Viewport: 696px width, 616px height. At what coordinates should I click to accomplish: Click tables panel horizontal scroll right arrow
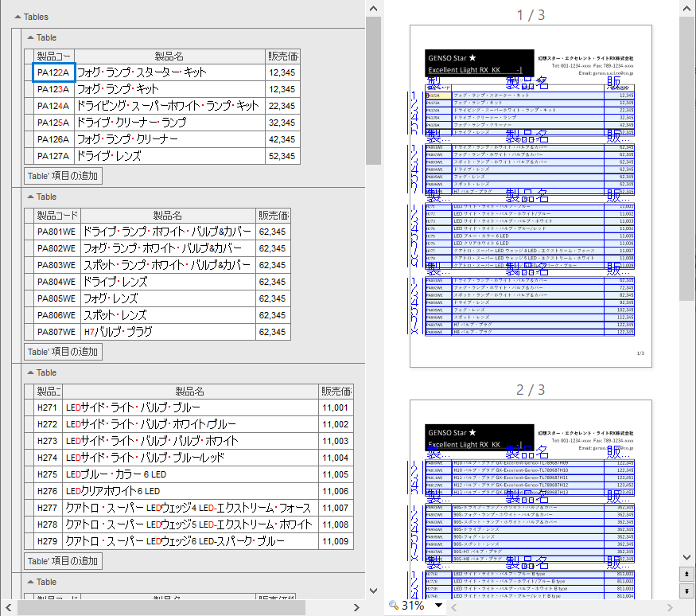pyautogui.click(x=356, y=607)
